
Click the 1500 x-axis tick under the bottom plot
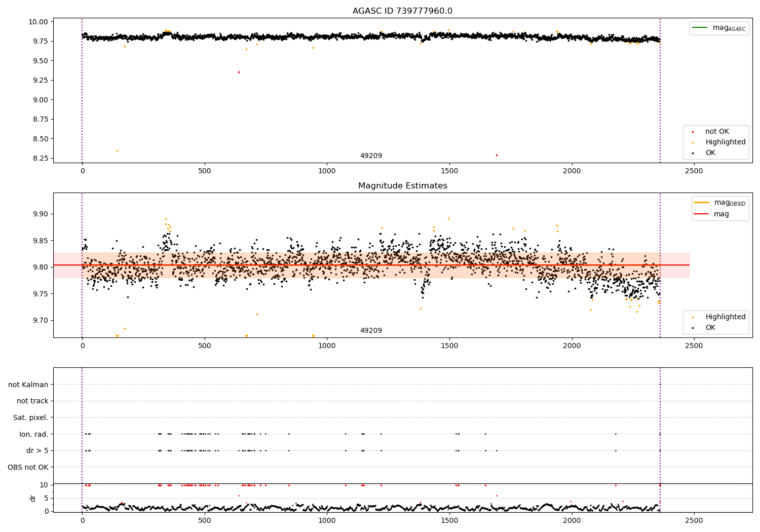click(x=449, y=521)
